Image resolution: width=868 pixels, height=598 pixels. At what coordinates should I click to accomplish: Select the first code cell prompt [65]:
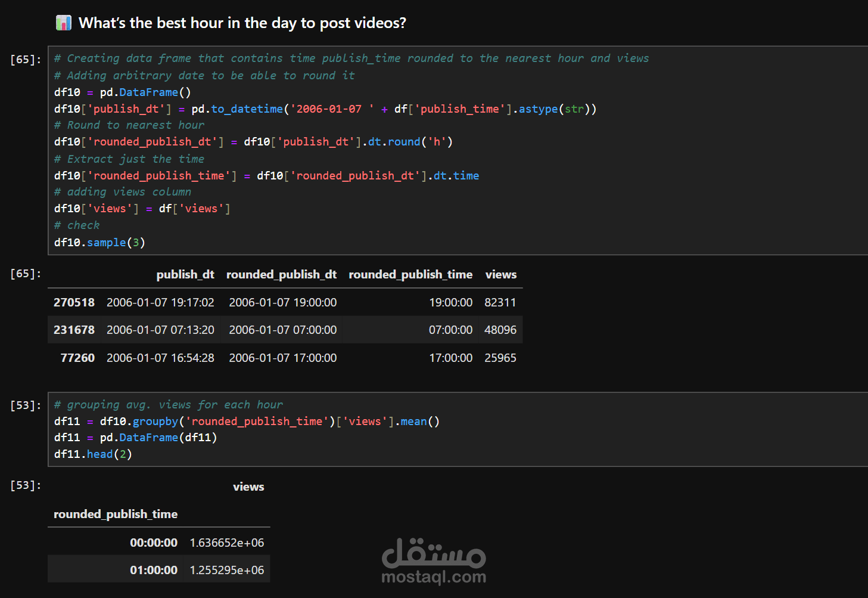click(x=26, y=60)
